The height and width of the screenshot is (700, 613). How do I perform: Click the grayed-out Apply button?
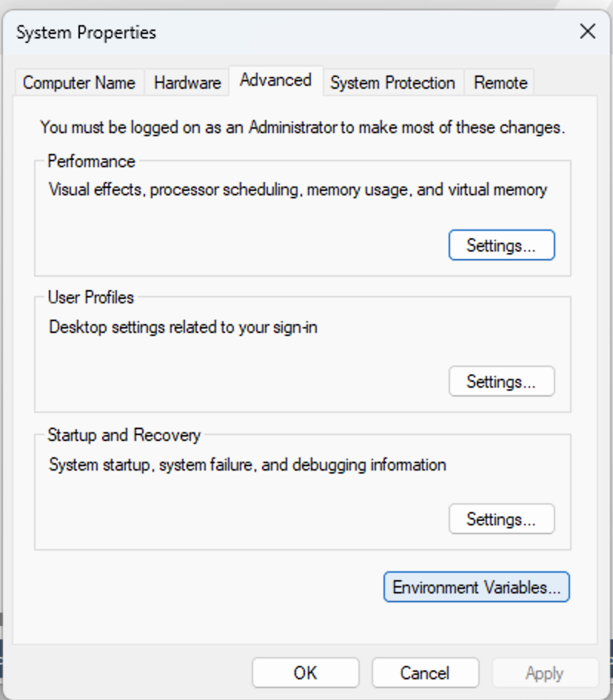click(x=545, y=673)
